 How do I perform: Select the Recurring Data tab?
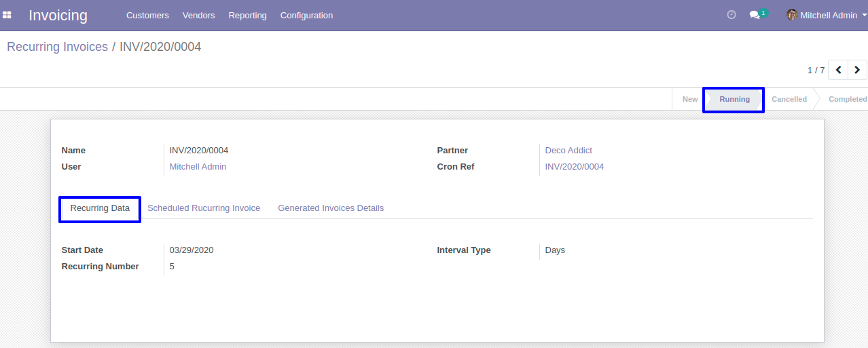[100, 208]
